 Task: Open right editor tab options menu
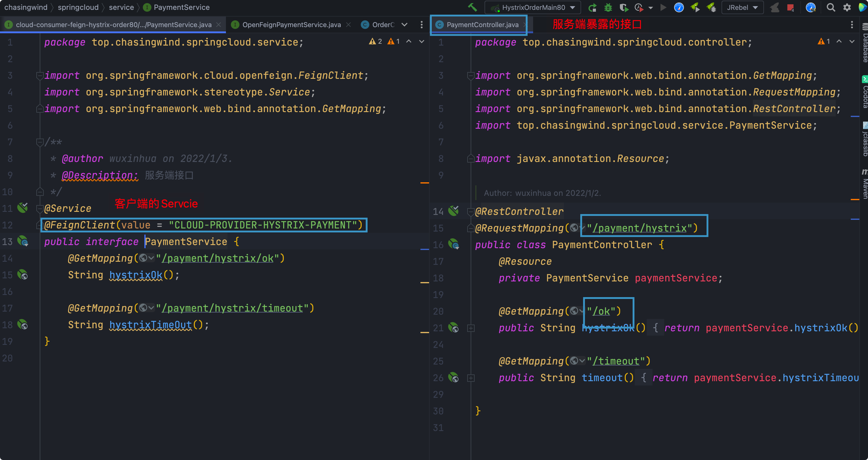852,25
